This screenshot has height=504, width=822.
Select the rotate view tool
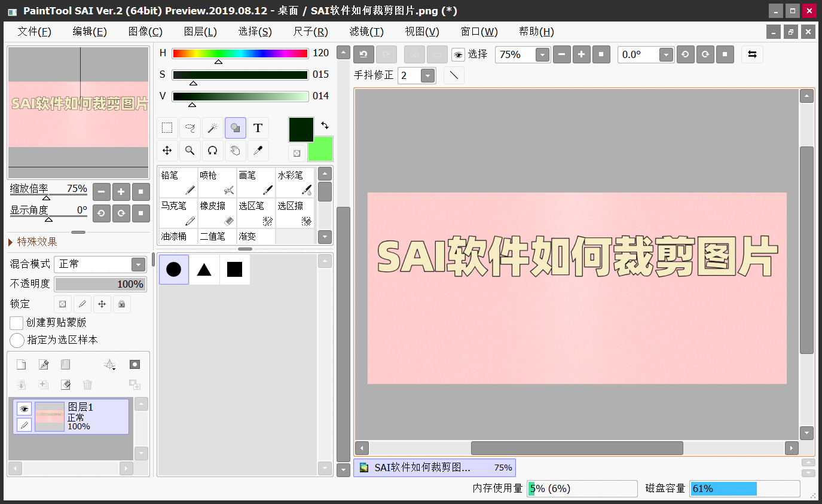click(212, 151)
